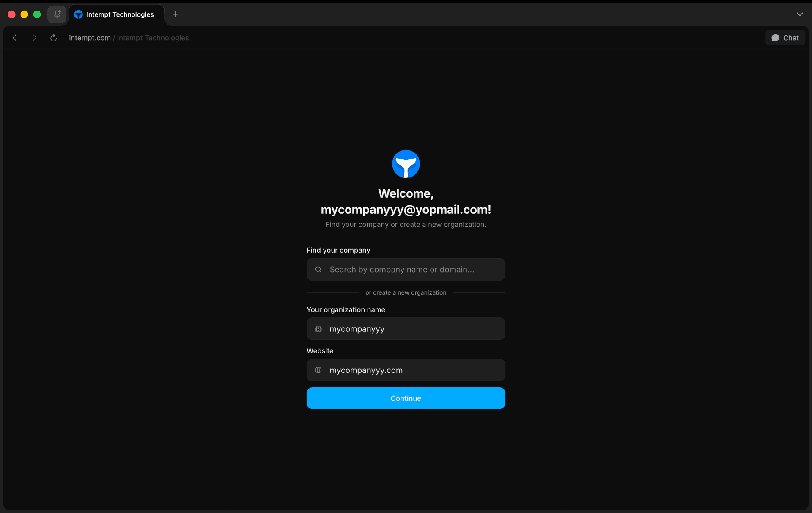Screen dimensions: 812x513
Task: Click the organization name input
Action: click(406, 329)
